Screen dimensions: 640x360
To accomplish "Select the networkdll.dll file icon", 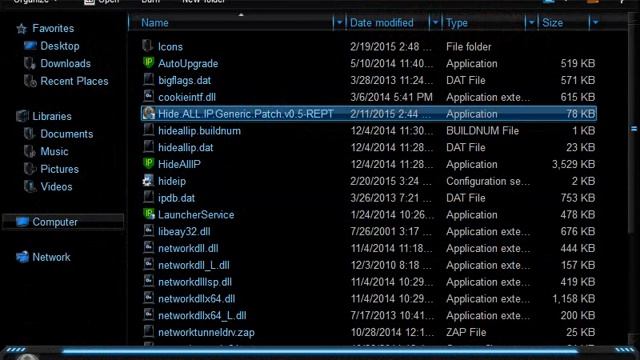I will (149, 247).
